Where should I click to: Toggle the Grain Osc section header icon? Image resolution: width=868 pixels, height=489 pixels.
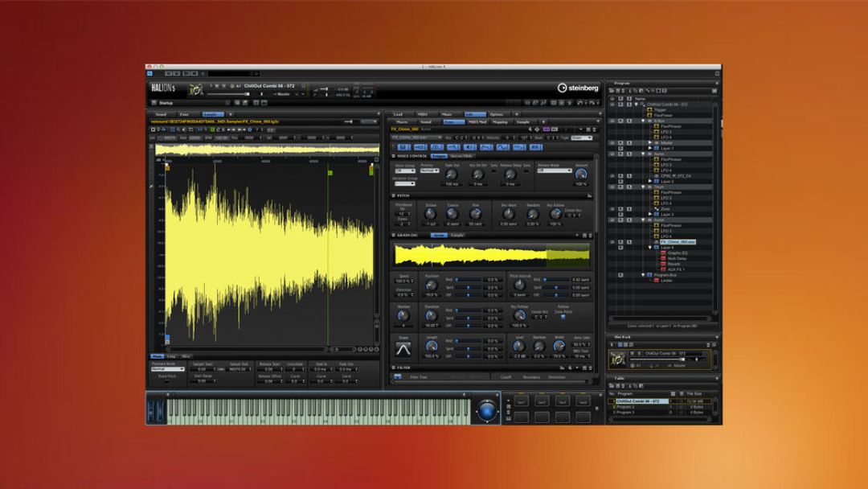(394, 236)
